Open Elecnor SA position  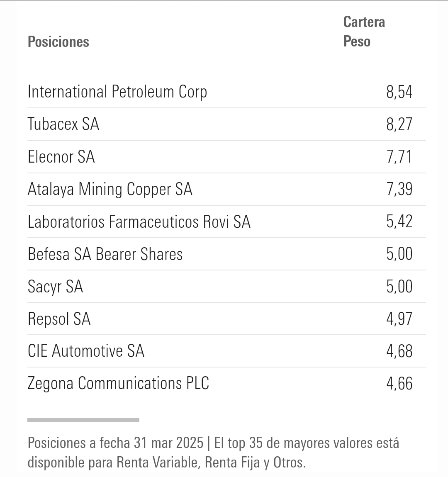tap(61, 157)
